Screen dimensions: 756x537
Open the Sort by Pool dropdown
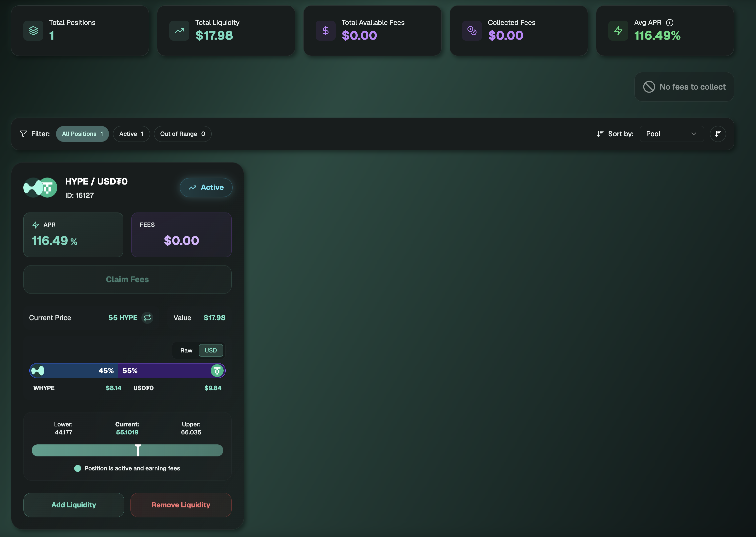(x=671, y=134)
